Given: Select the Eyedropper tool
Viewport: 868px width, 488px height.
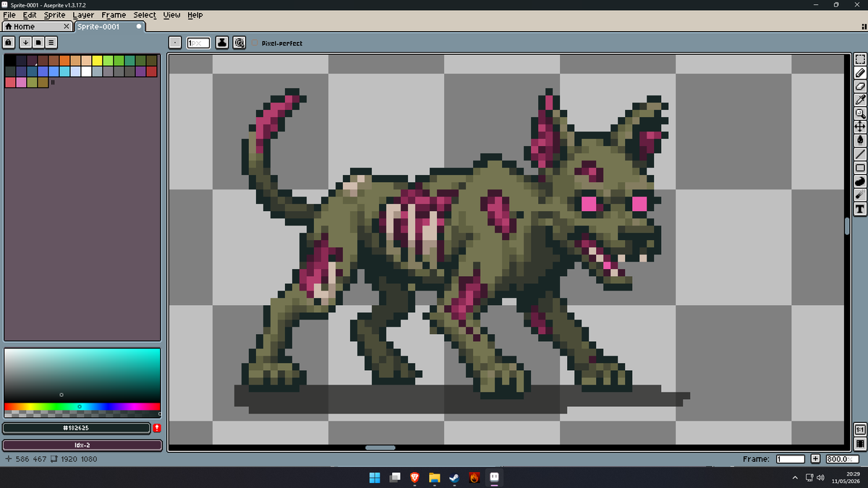Looking at the screenshot, I should click(x=860, y=100).
